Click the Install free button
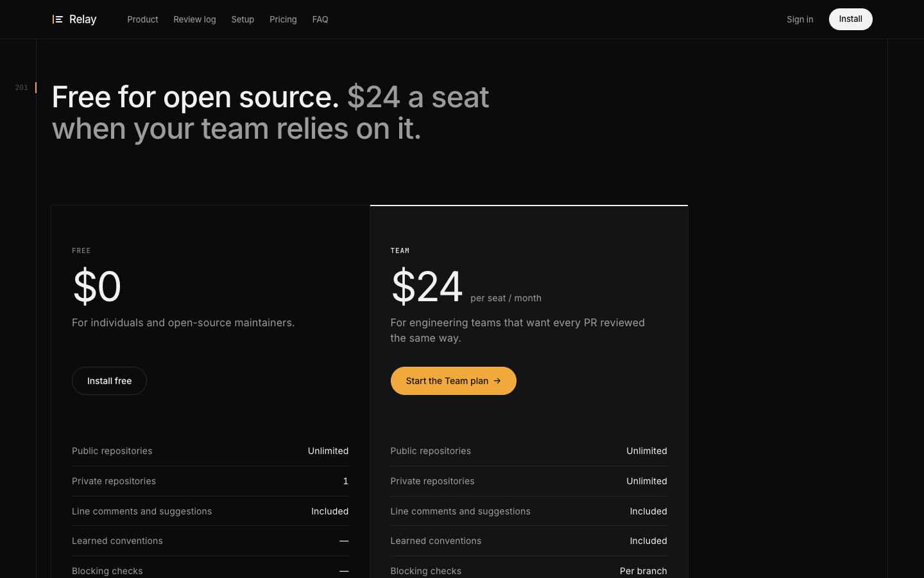The width and height of the screenshot is (924, 578). click(x=109, y=381)
